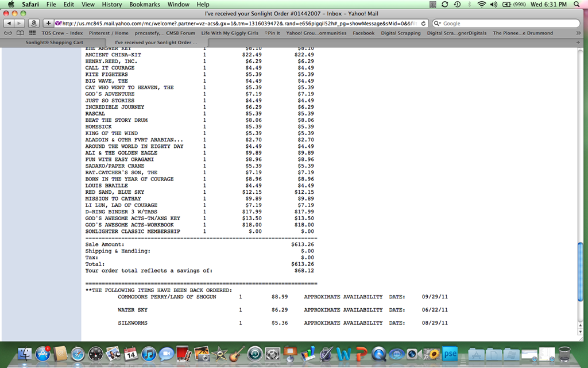Open the TOS Crew - Index bookmark
The height and width of the screenshot is (368, 588).
[62, 33]
